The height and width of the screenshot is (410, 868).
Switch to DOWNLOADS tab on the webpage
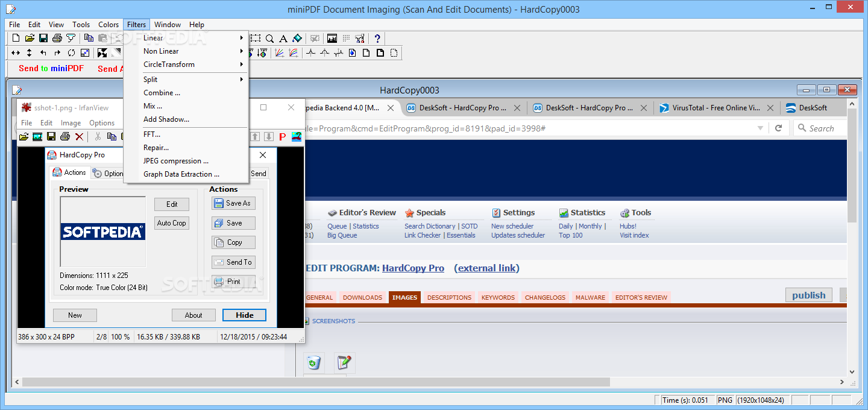click(x=362, y=297)
